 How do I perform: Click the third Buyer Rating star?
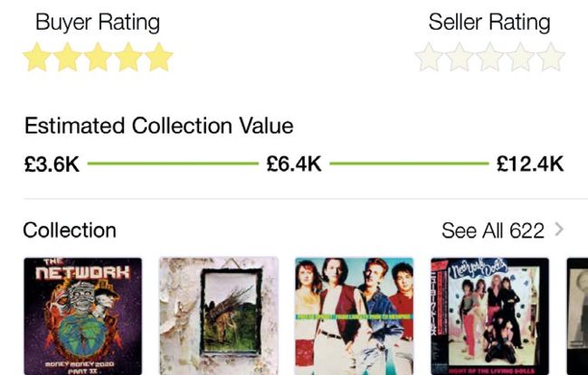coord(98,59)
